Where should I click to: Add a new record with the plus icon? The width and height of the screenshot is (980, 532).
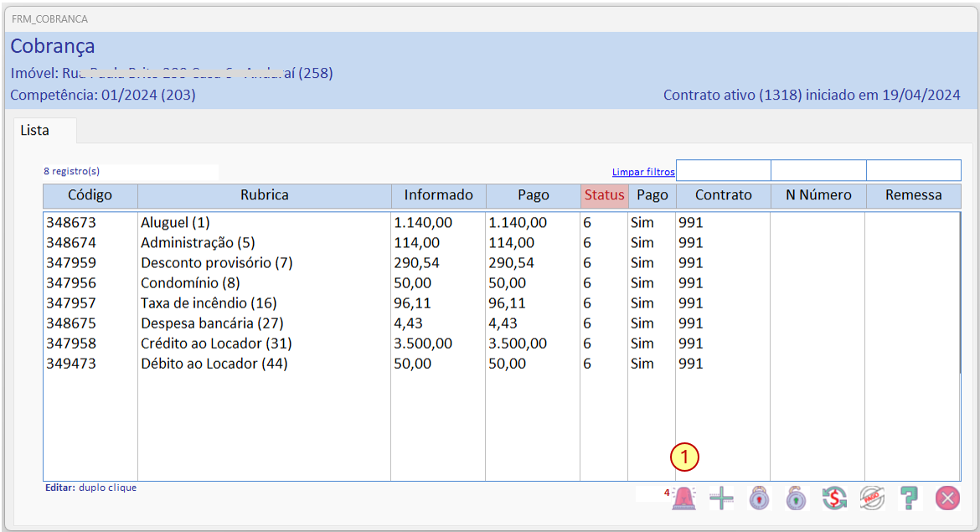[721, 498]
